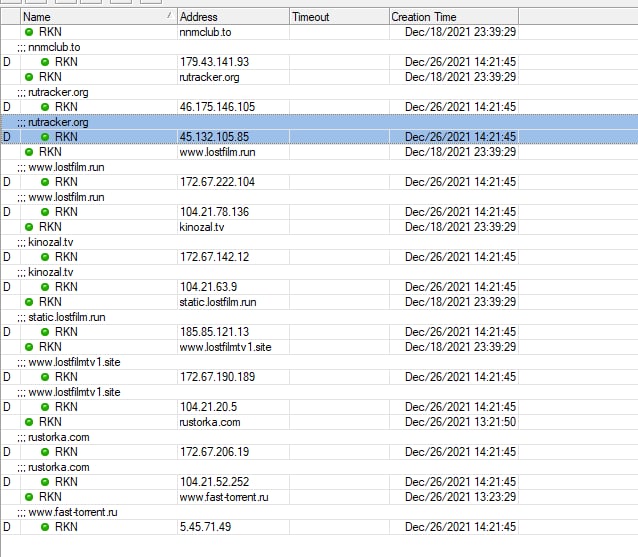638x557 pixels.
Task: Click the green status dot in 172.67.222.104 row
Action: [x=45, y=182]
